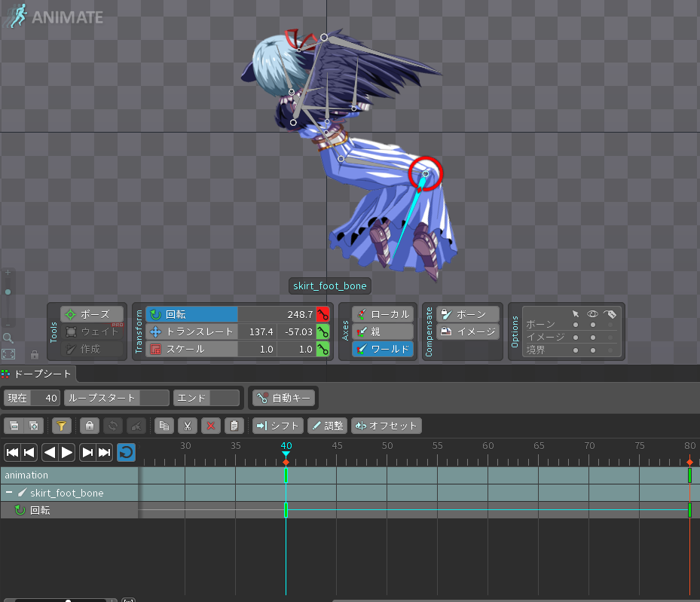Jump to last frame playback button
700x602 pixels.
pos(105,453)
